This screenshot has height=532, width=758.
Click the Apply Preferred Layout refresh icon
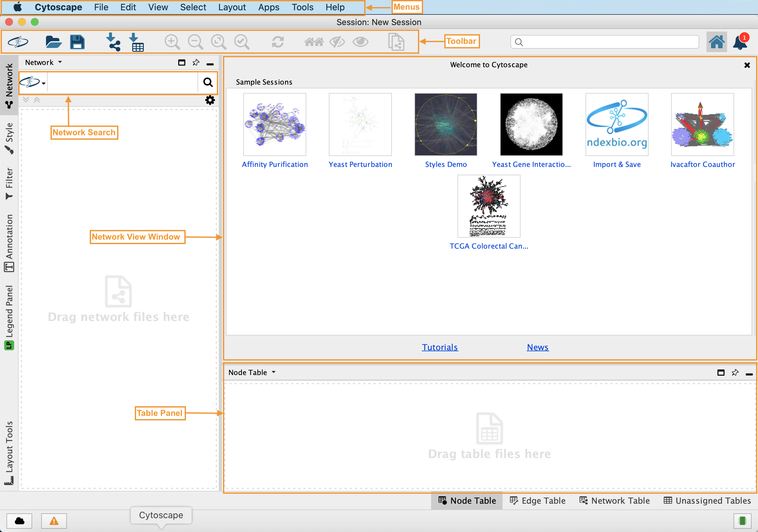pyautogui.click(x=278, y=42)
